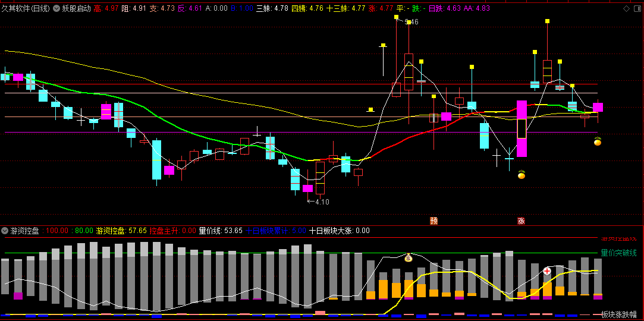The width and height of the screenshot is (644, 321).
Task: Click the B: 1.00 value
Action: (242, 8)
